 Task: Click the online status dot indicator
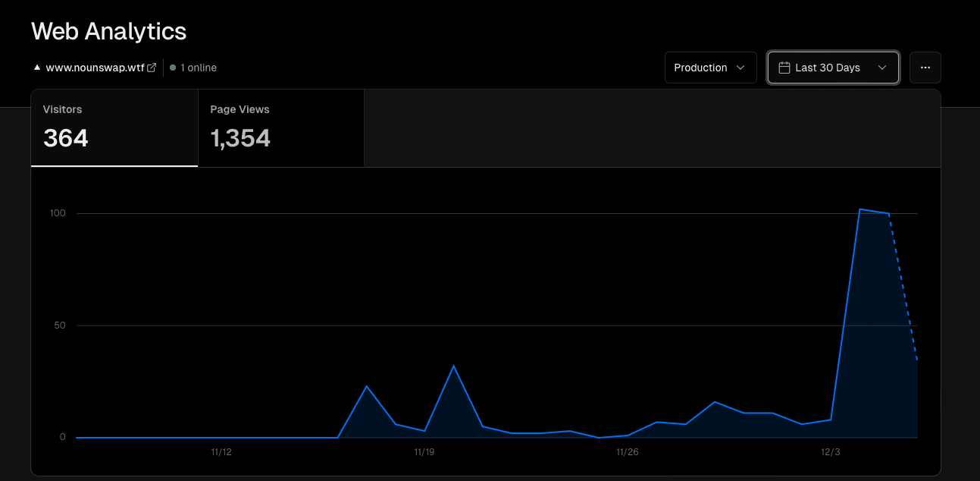[x=173, y=68]
